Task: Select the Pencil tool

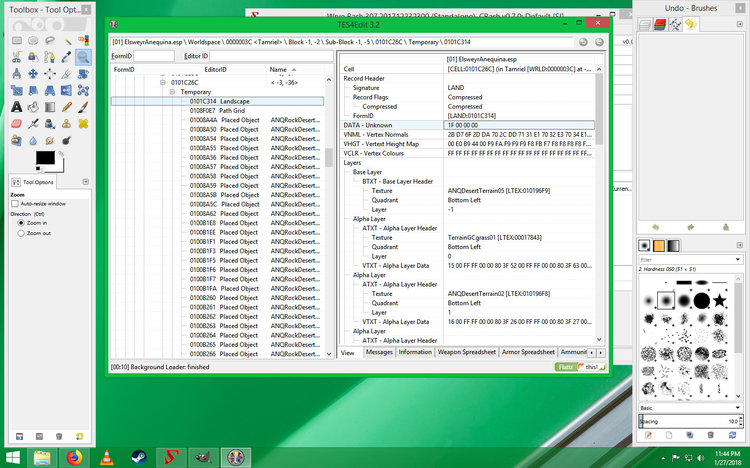Action: [66, 107]
